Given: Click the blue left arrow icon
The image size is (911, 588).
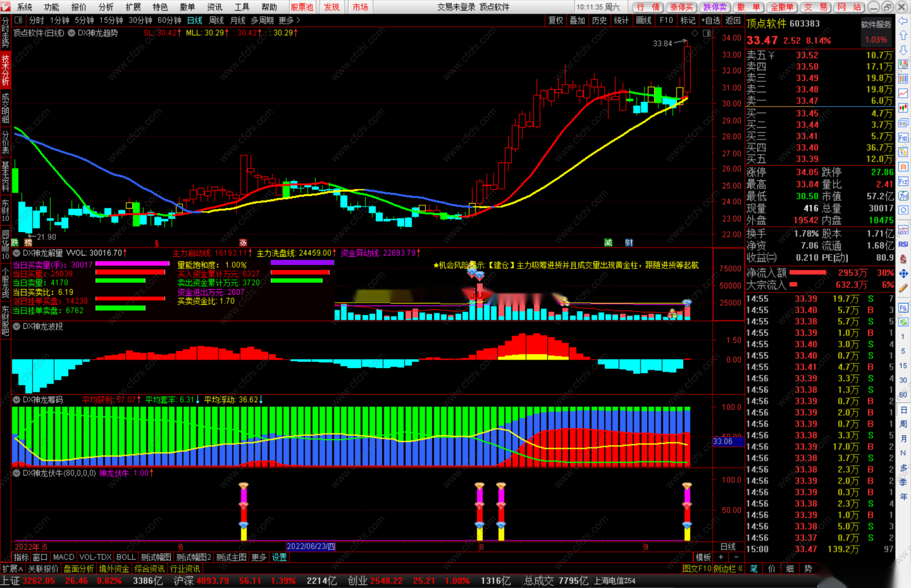Looking at the screenshot, I should pyautogui.click(x=903, y=21).
